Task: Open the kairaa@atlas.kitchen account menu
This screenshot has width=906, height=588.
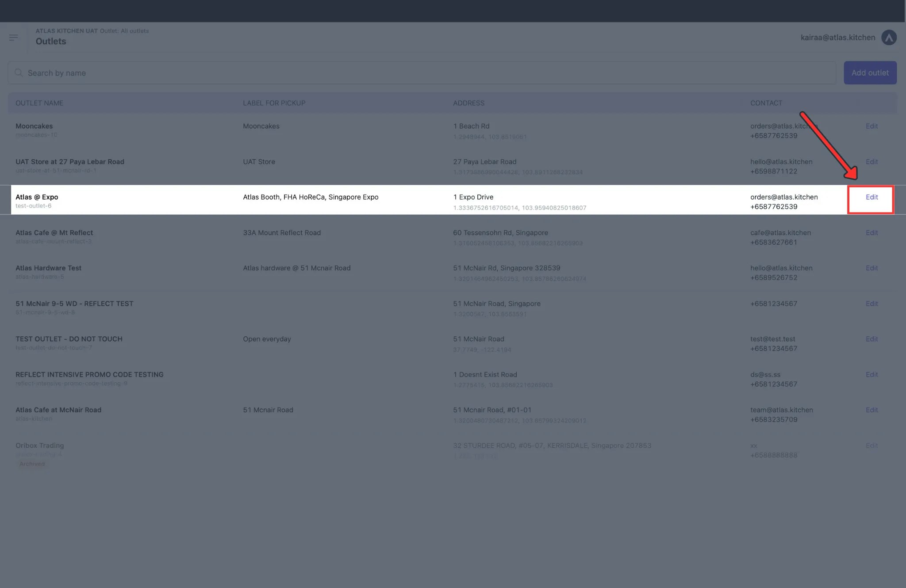Action: 837,38
